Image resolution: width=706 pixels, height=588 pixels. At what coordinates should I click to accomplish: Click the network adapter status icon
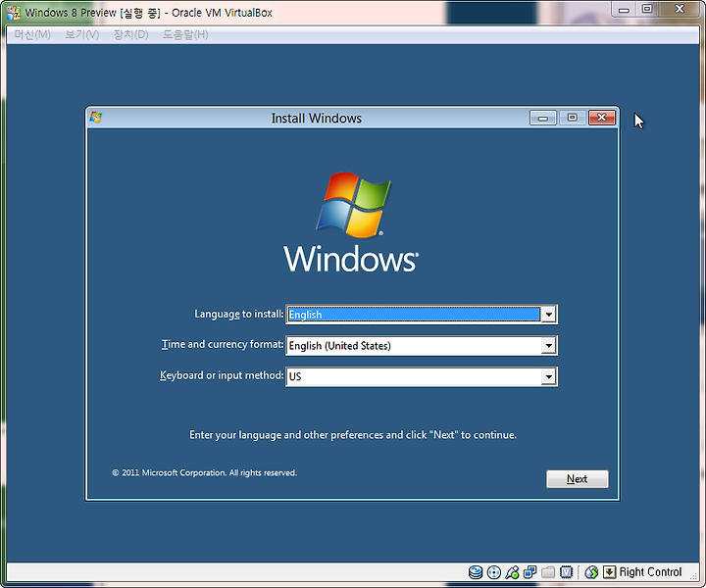coord(529,572)
